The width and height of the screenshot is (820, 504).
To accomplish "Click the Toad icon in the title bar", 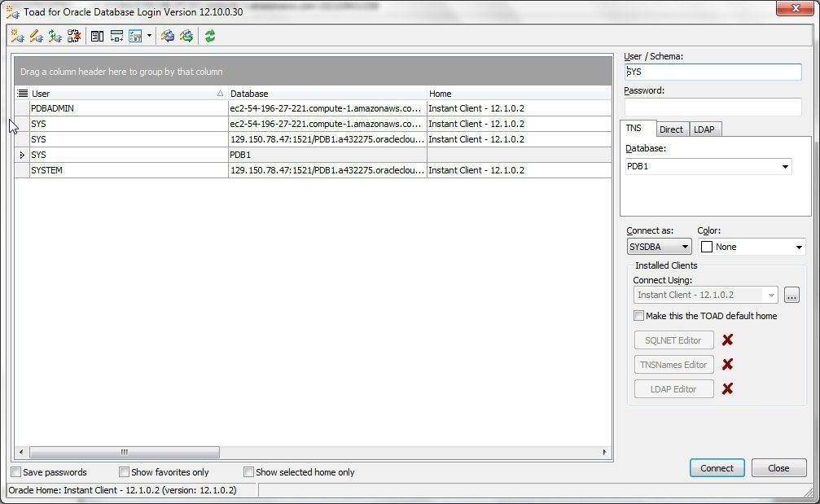I will (12, 11).
